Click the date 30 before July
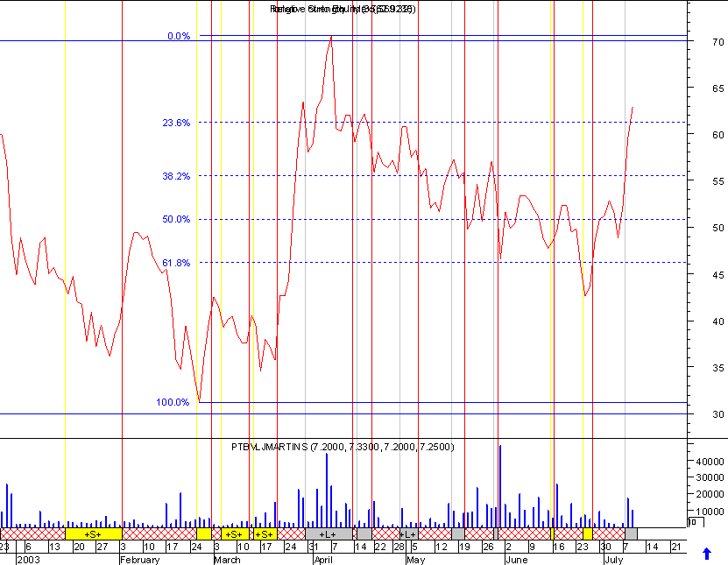The image size is (728, 565). 606,547
